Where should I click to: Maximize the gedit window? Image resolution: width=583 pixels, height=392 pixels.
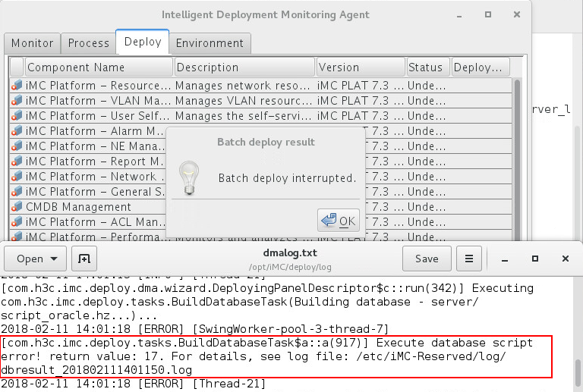pos(535,259)
